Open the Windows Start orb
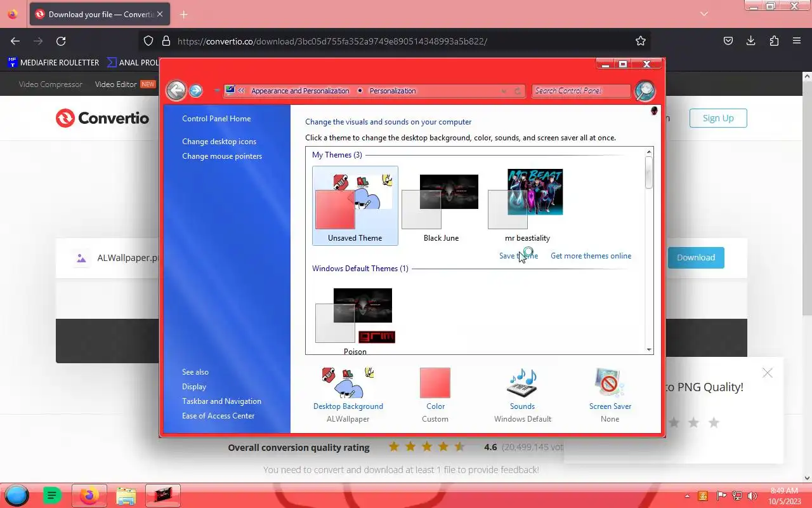 [x=16, y=495]
